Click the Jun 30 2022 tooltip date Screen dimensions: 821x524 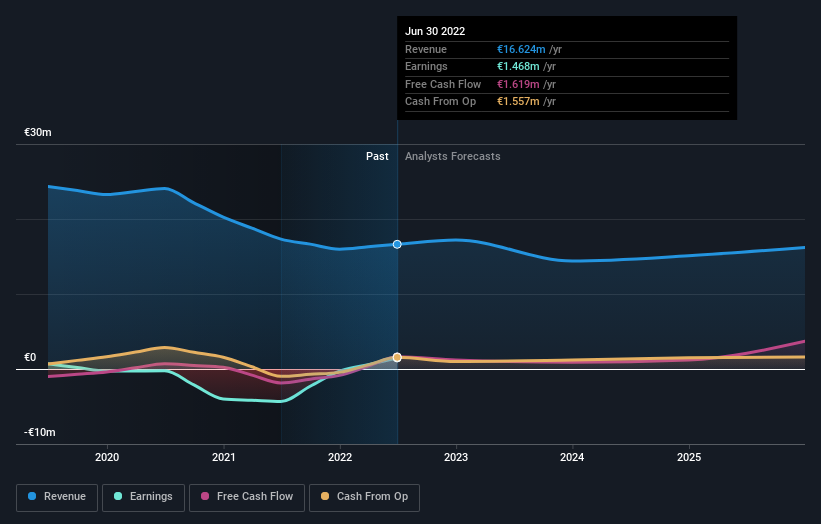point(435,31)
